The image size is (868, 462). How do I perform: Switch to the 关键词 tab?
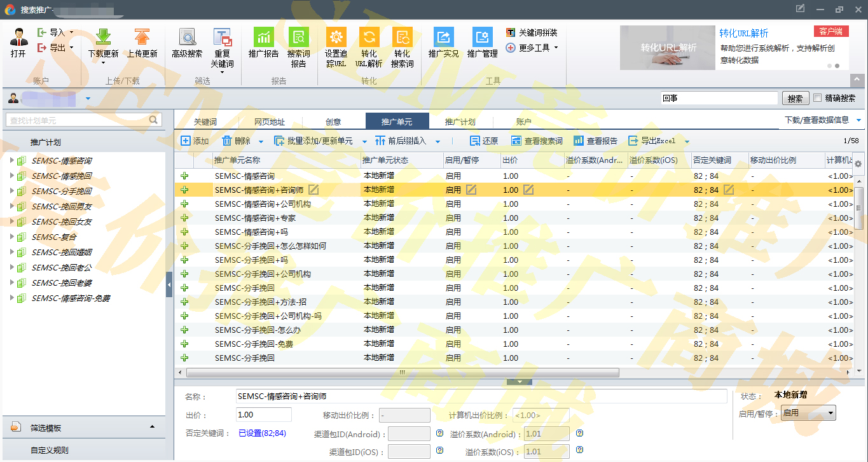pos(205,122)
